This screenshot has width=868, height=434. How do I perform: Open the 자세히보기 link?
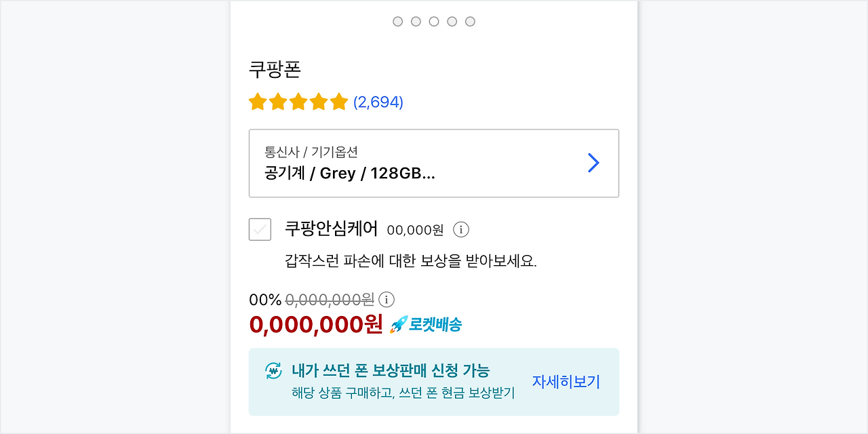click(566, 382)
